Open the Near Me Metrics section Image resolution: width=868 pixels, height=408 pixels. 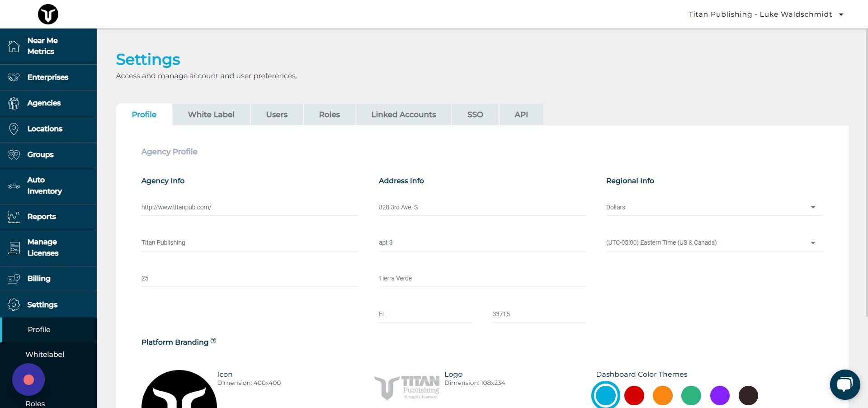[14, 46]
